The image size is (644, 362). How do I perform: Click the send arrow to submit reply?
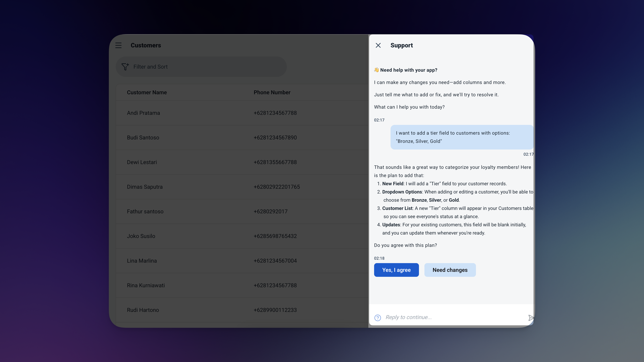click(531, 318)
